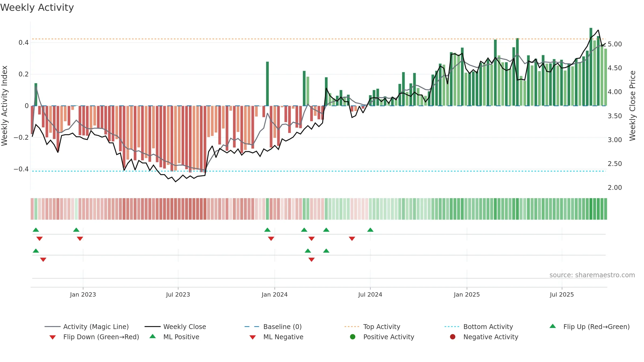Click the 'Weekly Activity Index' axis title
Image resolution: width=644 pixels, height=362 pixels.
click(4, 106)
